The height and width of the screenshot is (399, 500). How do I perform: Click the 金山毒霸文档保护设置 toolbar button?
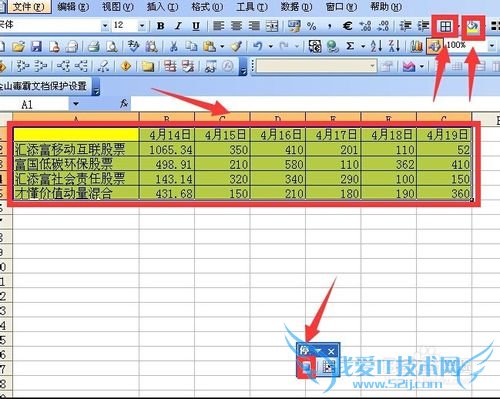coord(44,86)
